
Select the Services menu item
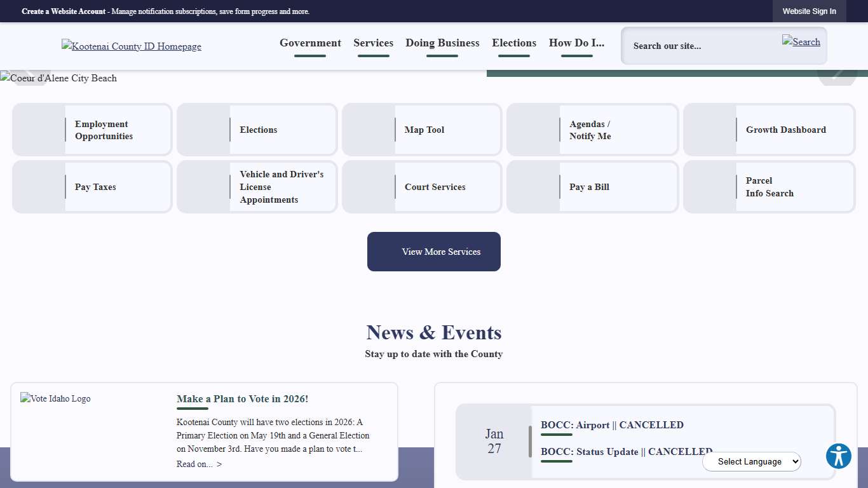[x=374, y=43]
